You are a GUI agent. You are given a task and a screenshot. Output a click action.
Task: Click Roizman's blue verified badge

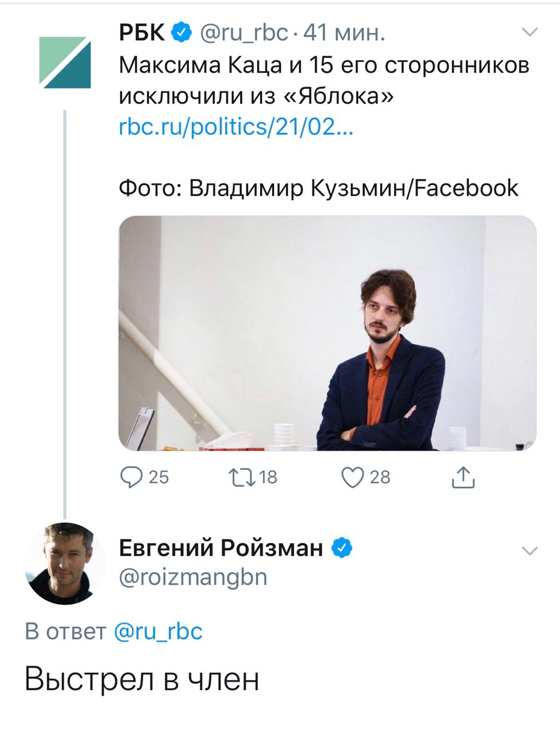pos(342,548)
